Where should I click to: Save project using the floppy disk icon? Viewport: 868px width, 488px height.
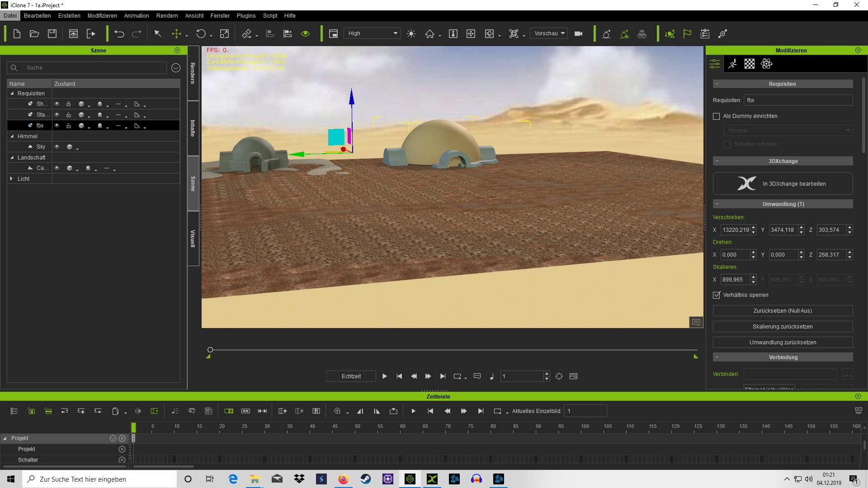point(52,34)
